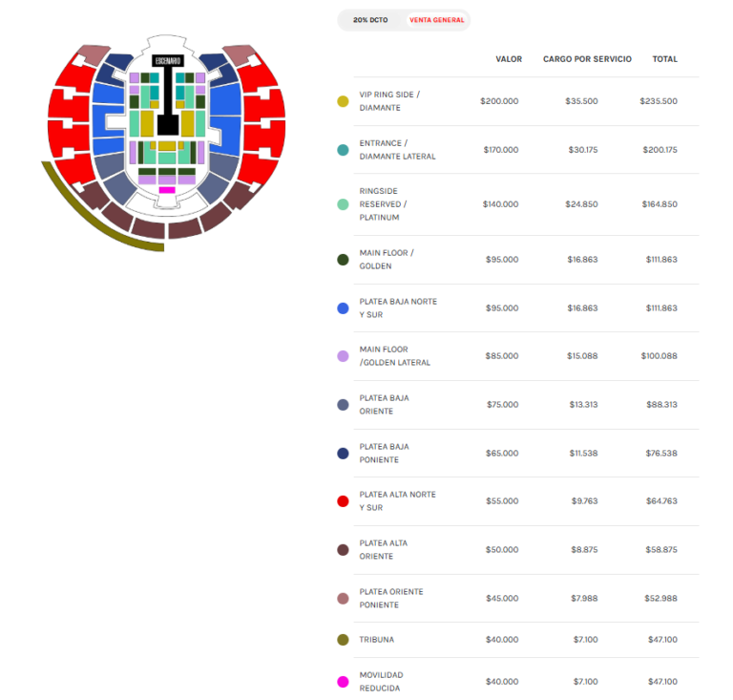Click the Platea Baja Norte y Sur blue swatch

343,308
